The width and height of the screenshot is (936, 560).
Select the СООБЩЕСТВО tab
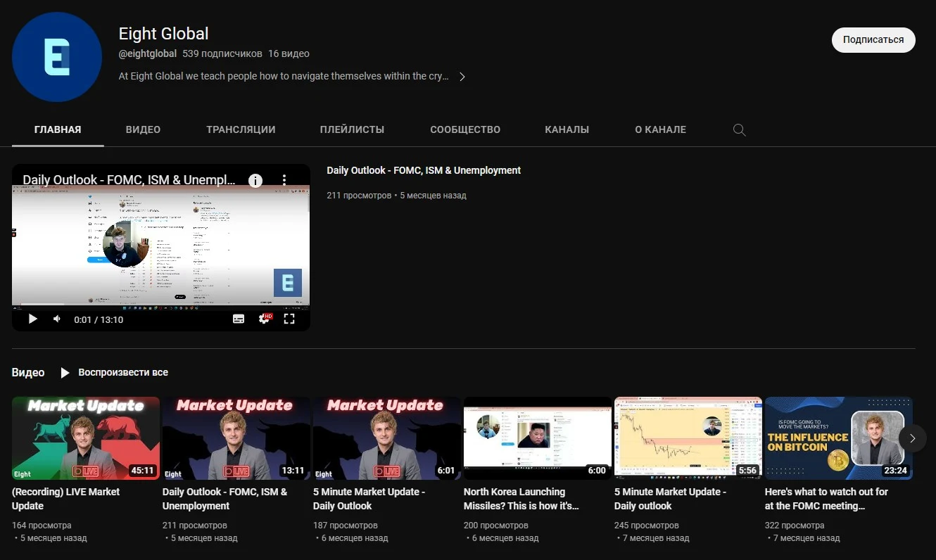pos(465,129)
